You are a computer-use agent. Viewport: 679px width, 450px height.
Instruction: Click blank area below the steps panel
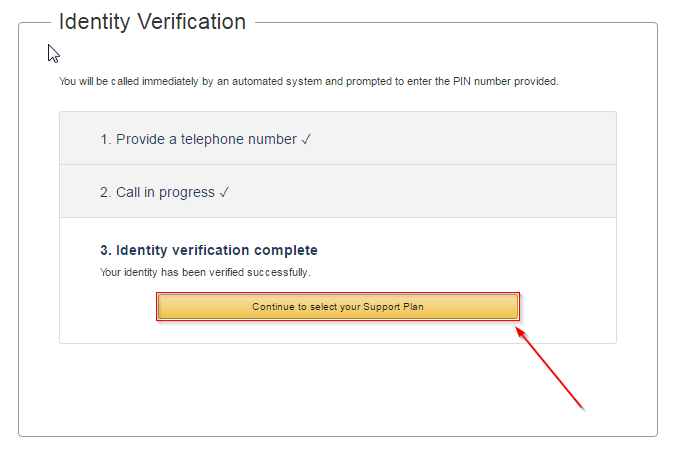(338, 390)
